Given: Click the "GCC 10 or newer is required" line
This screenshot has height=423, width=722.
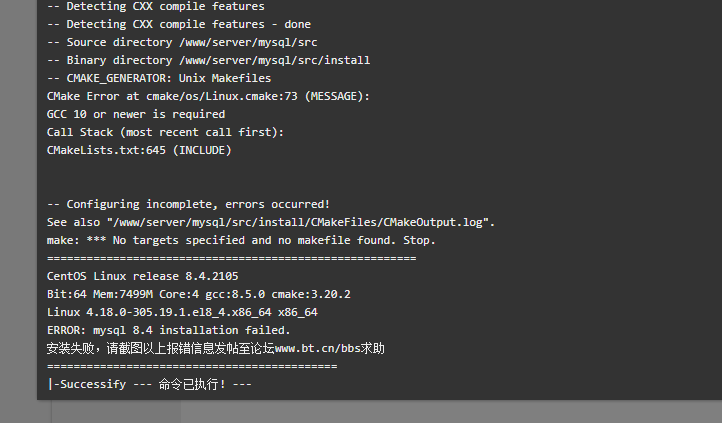Looking at the screenshot, I should tap(136, 114).
